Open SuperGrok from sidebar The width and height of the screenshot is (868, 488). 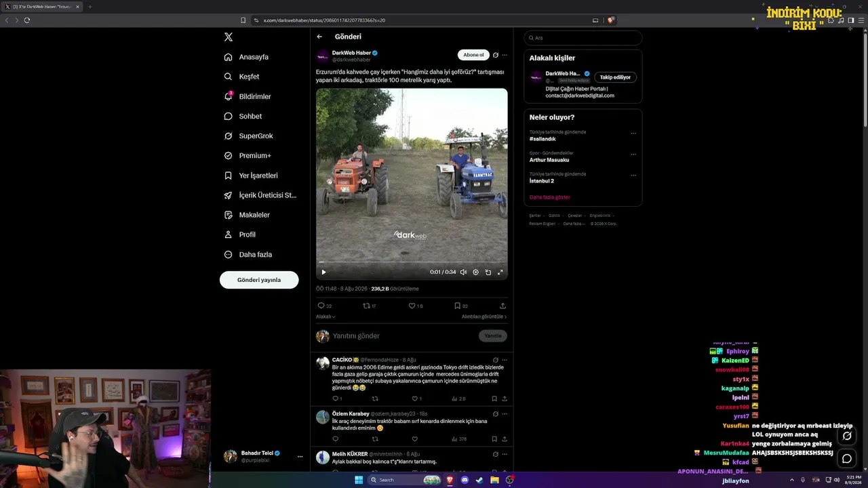[249, 136]
